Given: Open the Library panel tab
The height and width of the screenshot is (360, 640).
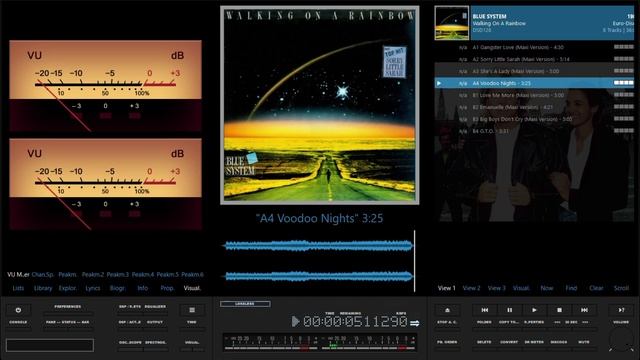Looking at the screenshot, I should [x=43, y=288].
